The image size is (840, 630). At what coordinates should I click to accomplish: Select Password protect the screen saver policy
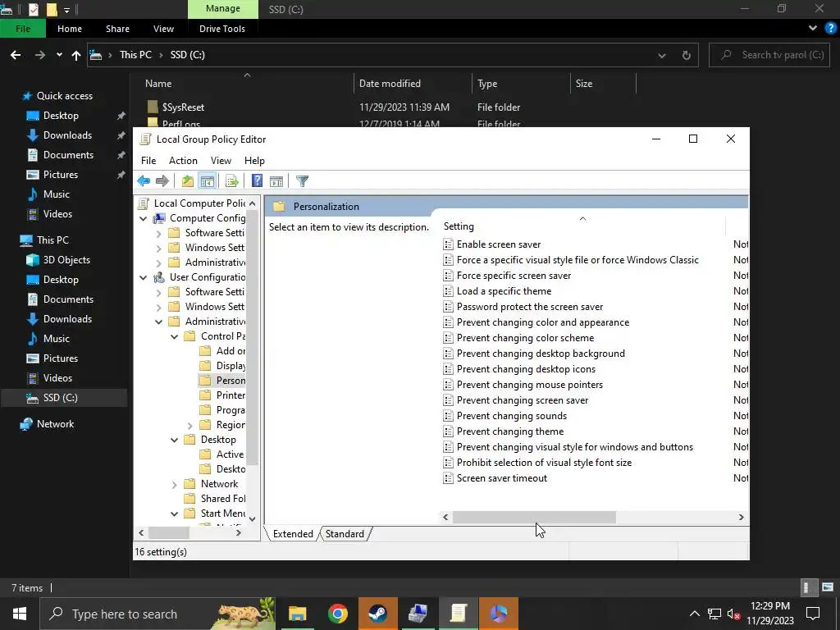[x=530, y=307]
